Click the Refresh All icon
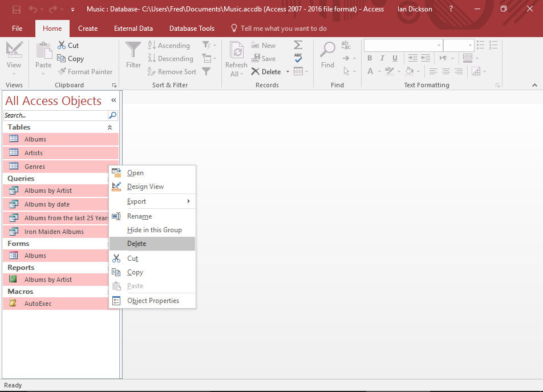The width and height of the screenshot is (543, 392). pos(237,51)
